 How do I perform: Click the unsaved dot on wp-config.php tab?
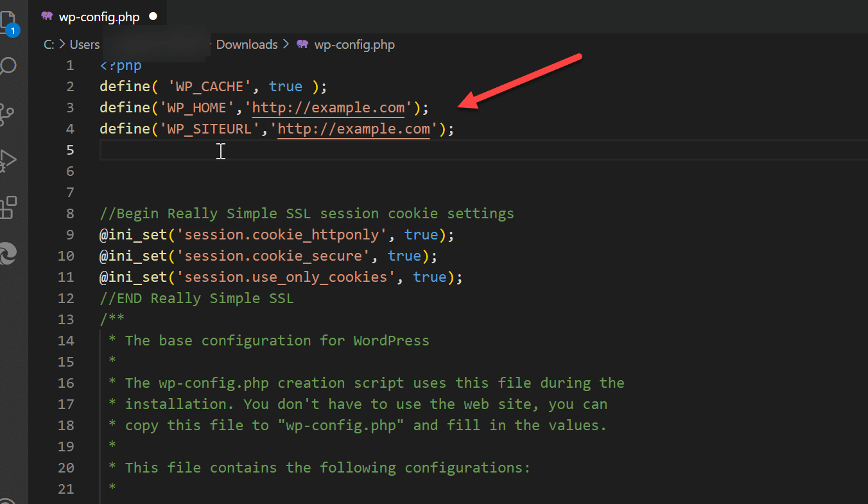click(153, 17)
